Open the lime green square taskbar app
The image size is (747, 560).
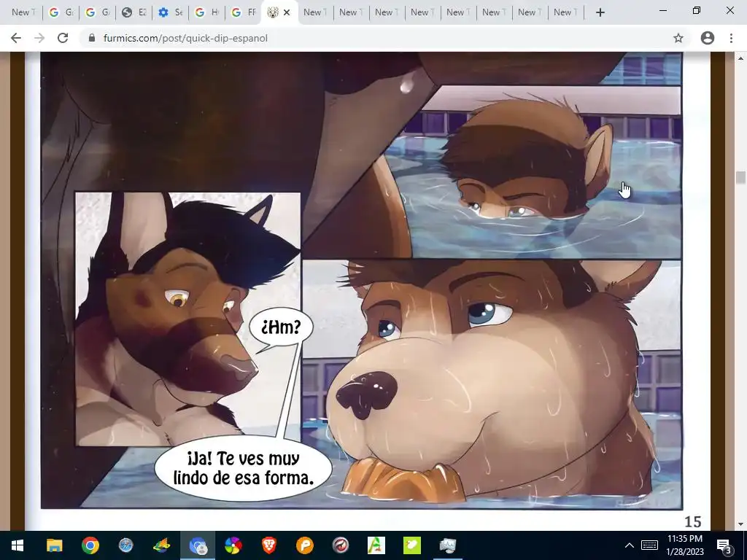click(411, 545)
